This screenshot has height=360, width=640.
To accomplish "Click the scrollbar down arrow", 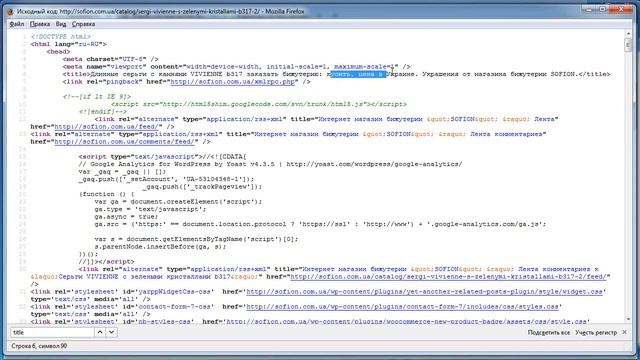I will [628, 319].
